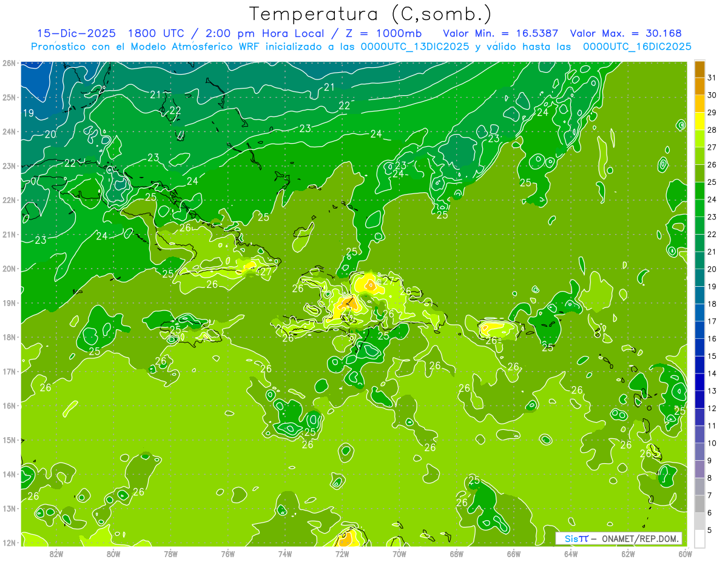Click the 'Valor Max. = 30.168' readout
This screenshot has height=562, width=728.
click(x=626, y=33)
